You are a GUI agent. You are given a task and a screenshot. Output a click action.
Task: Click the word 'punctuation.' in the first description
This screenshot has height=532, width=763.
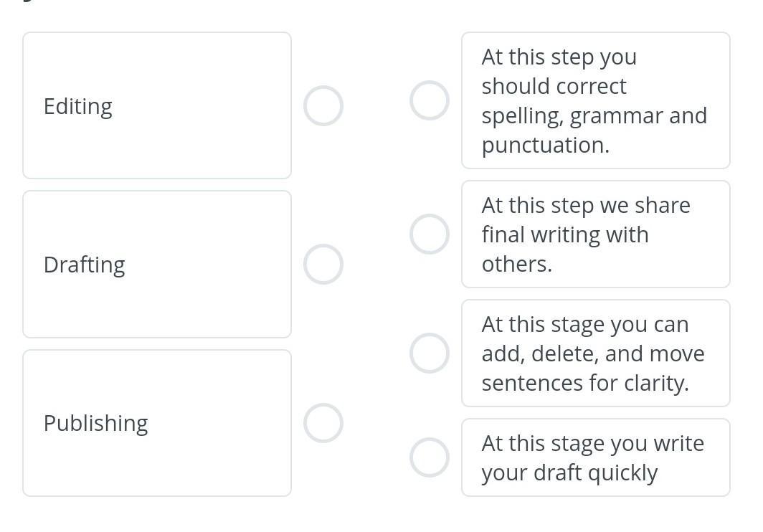pyautogui.click(x=545, y=145)
